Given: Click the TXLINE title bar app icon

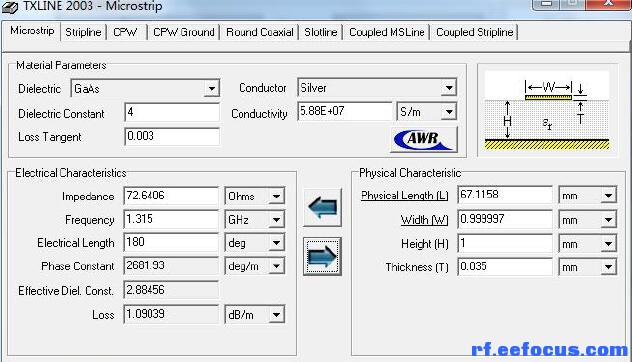Looking at the screenshot, I should (x=9, y=6).
